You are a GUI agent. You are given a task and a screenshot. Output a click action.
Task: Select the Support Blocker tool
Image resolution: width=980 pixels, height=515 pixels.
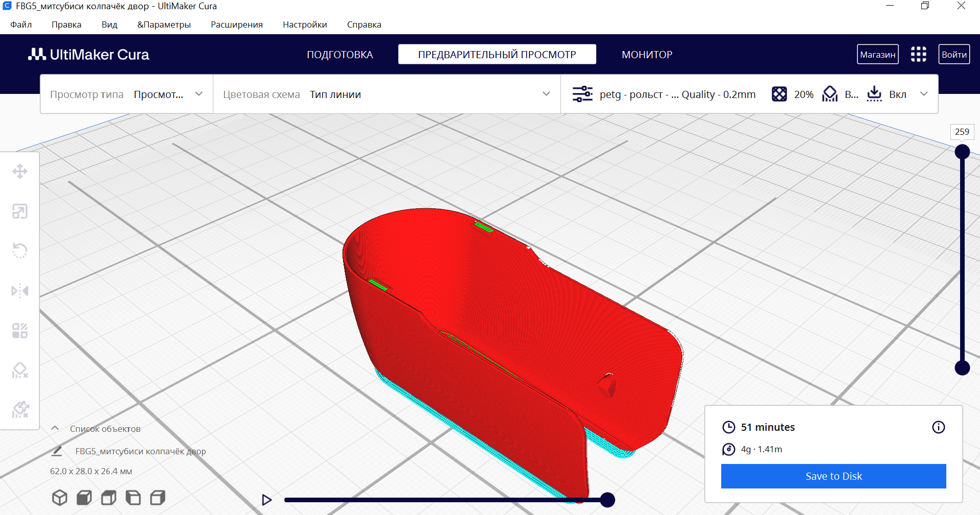pyautogui.click(x=20, y=370)
